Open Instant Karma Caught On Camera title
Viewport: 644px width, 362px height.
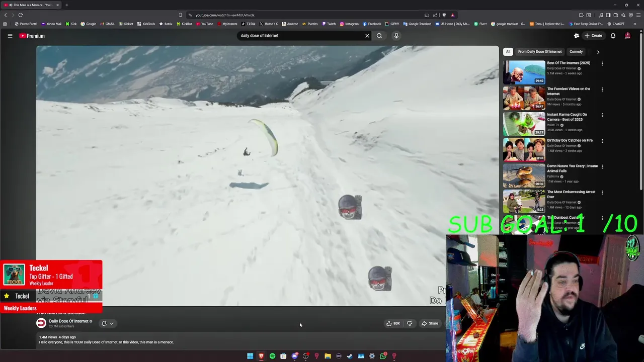(x=567, y=117)
